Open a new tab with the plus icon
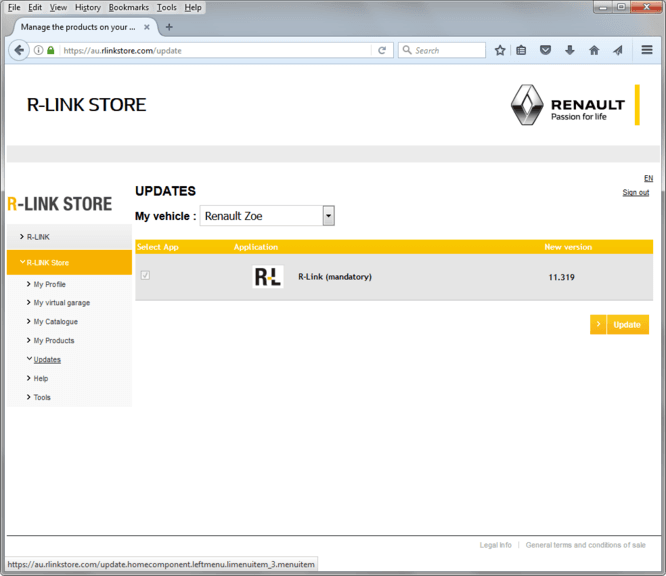This screenshot has width=666, height=576. tap(169, 27)
